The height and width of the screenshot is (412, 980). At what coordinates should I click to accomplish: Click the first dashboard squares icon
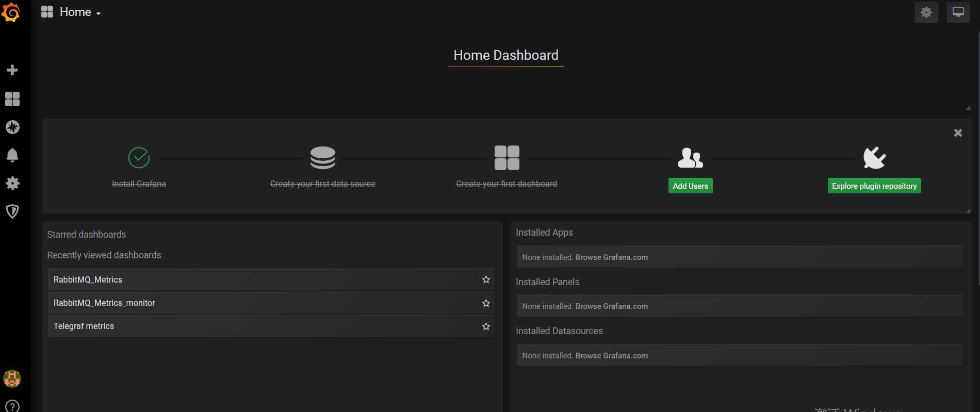point(507,158)
